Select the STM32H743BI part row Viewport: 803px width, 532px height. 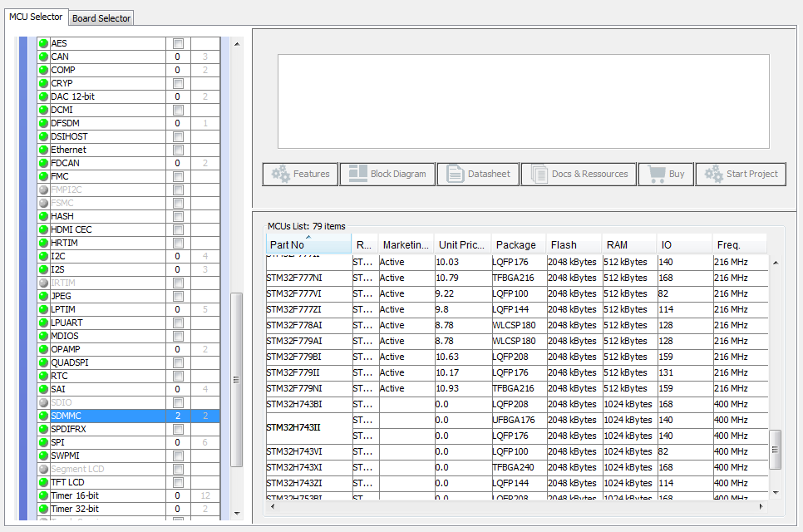517,405
